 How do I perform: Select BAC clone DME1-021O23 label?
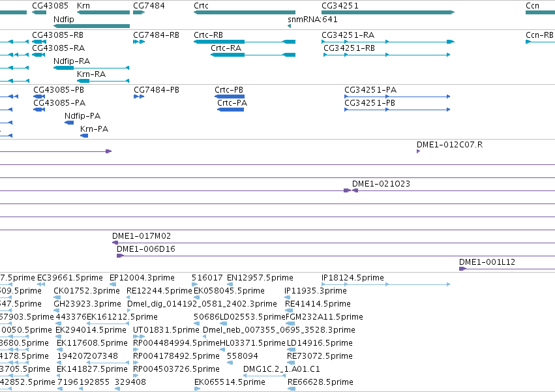[x=381, y=183]
